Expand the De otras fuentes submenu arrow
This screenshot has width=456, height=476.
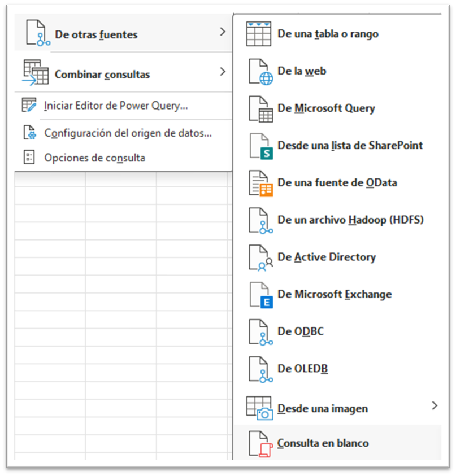[223, 32]
